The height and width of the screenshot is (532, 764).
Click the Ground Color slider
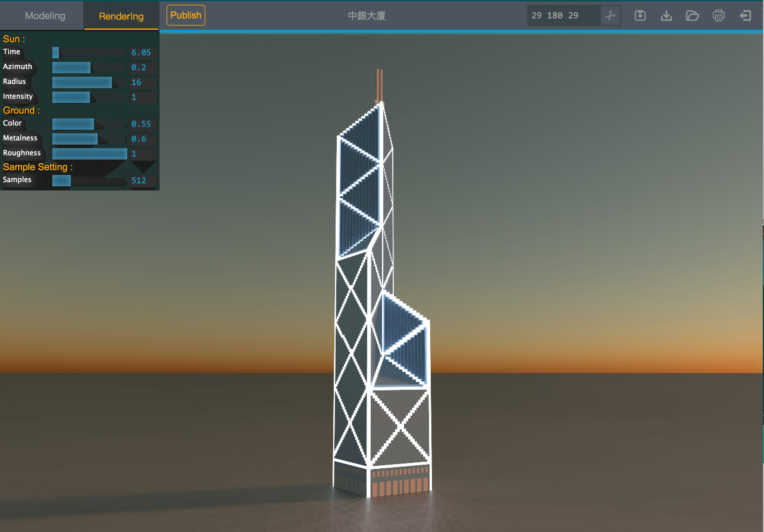pyautogui.click(x=90, y=124)
